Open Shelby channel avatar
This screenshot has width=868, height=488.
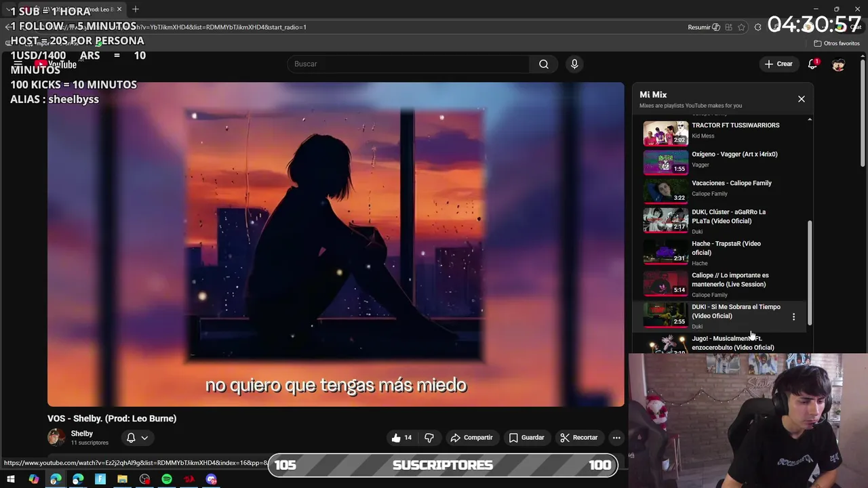(56, 438)
